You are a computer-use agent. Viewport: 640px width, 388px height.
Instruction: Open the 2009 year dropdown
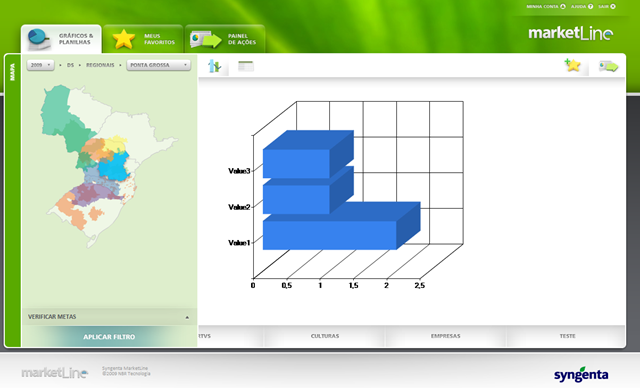(40, 65)
